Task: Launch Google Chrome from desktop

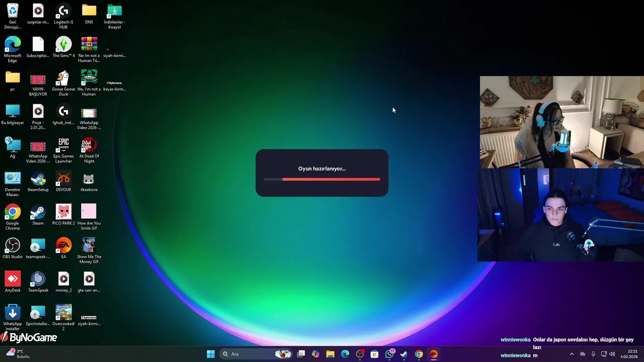Action: point(13,217)
